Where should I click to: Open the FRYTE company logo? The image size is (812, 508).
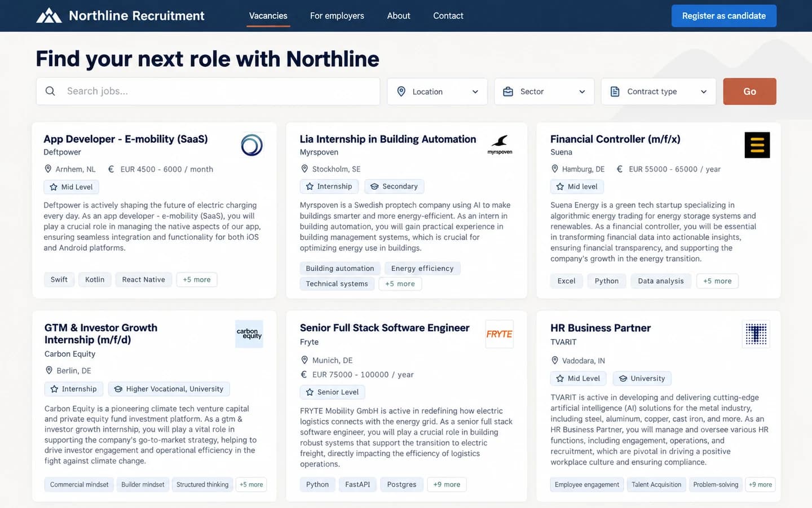click(x=499, y=334)
